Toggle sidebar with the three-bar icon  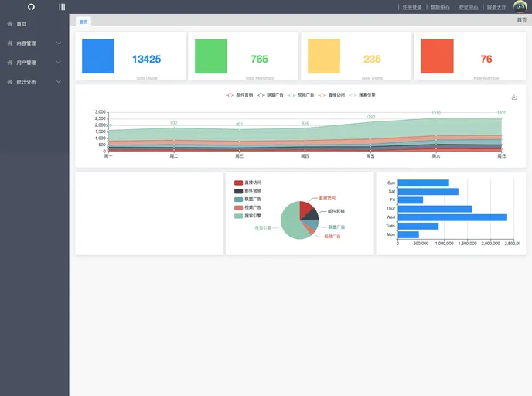(62, 7)
